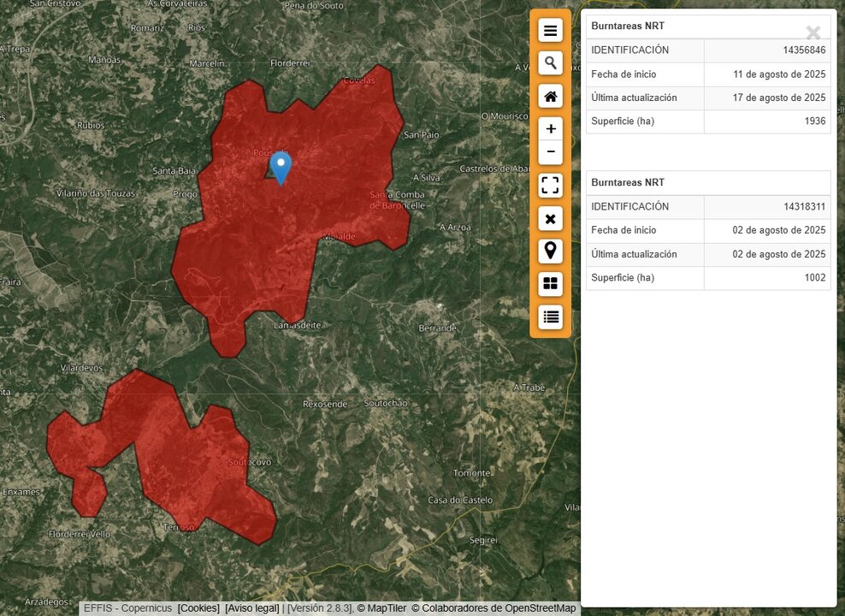Open Colaboradores de OpenStreetMap link

493,608
